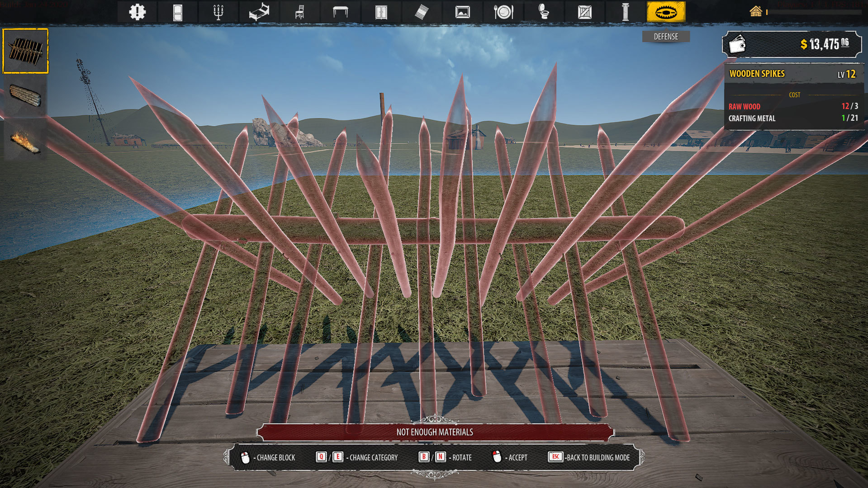The image size is (868, 488).
Task: Switch to the bed furniture category
Action: click(259, 12)
